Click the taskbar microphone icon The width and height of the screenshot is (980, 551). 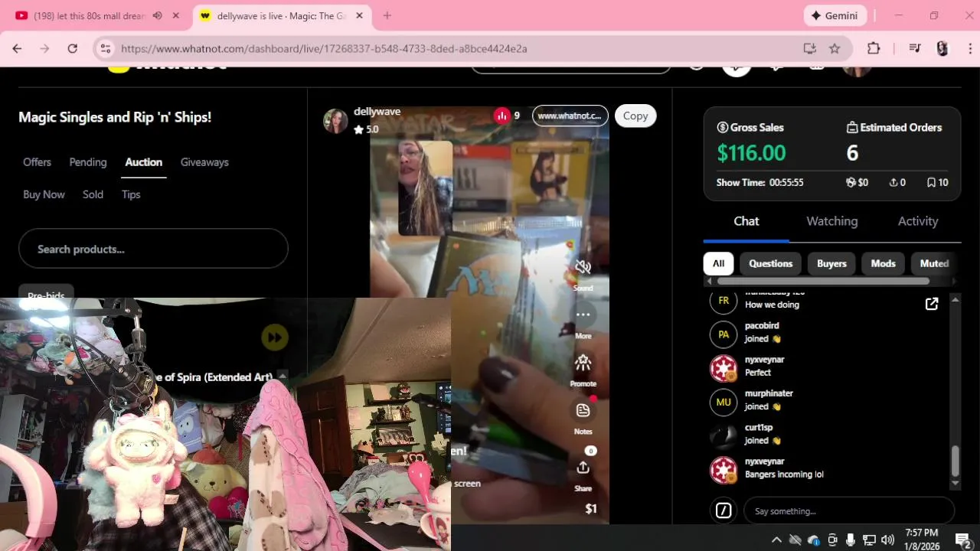point(851,540)
